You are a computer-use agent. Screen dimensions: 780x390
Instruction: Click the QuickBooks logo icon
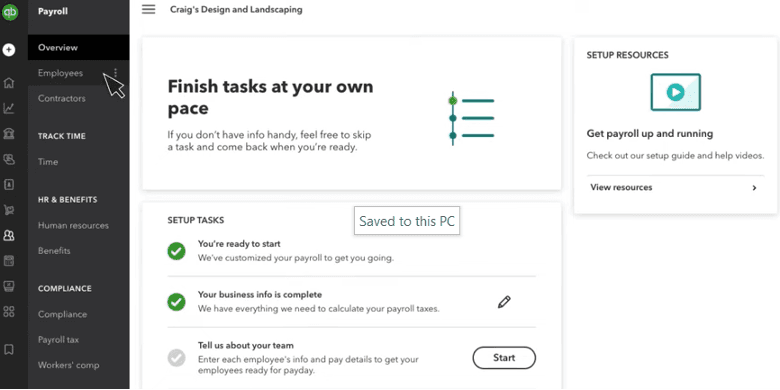click(9, 12)
